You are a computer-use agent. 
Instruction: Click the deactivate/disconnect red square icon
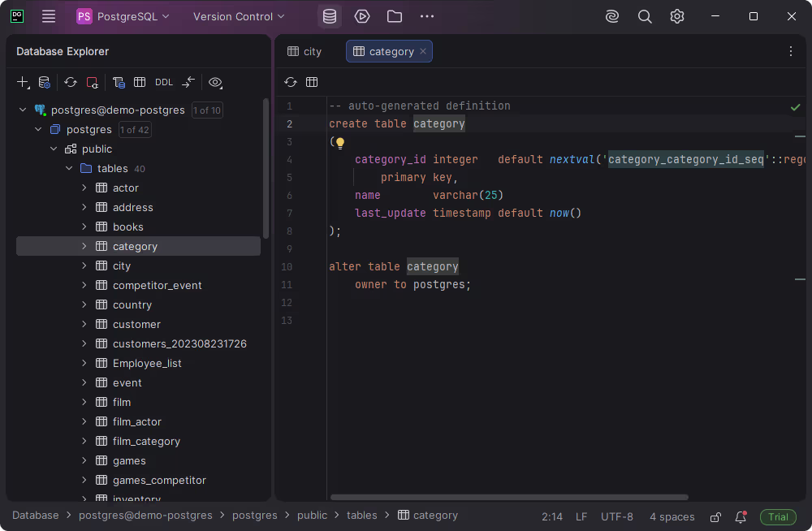[93, 82]
